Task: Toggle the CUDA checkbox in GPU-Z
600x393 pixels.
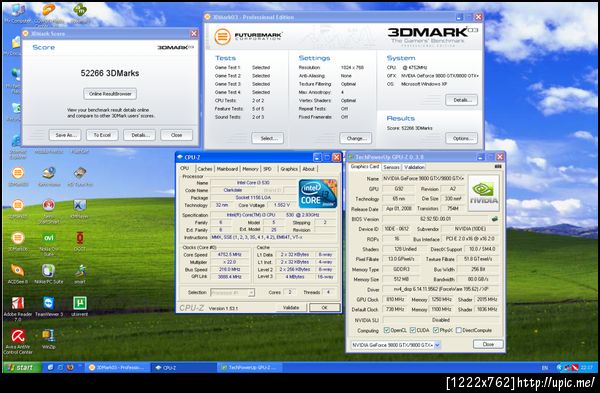Action: coord(412,330)
